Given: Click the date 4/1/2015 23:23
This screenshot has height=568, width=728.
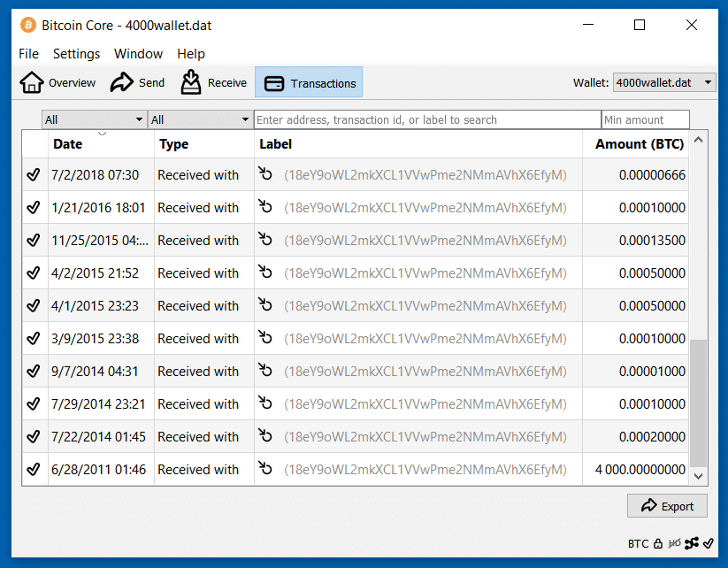Looking at the screenshot, I should [x=96, y=306].
